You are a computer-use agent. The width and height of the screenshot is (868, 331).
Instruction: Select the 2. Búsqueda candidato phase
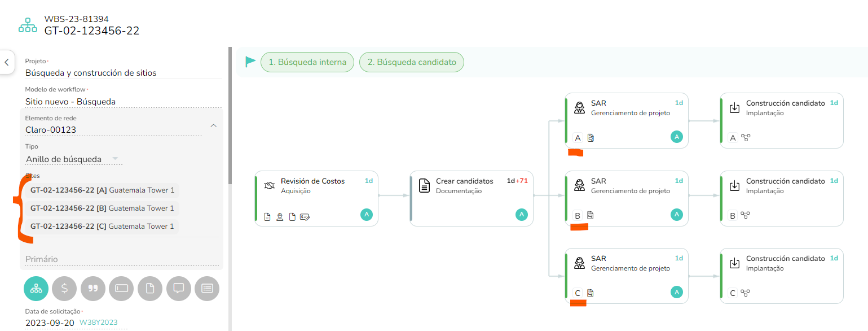point(412,62)
